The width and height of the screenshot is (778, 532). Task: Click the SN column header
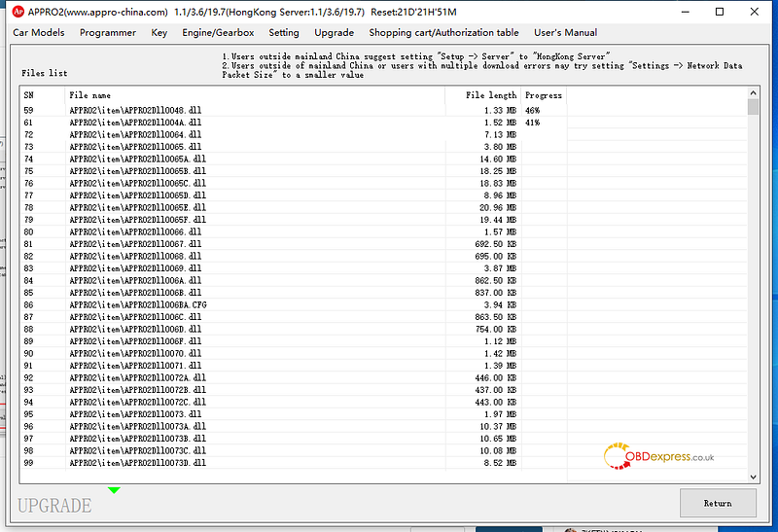click(43, 95)
